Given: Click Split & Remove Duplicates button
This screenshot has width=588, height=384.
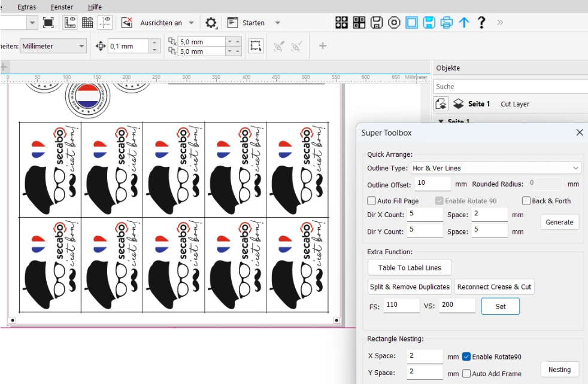Looking at the screenshot, I should [x=410, y=287].
